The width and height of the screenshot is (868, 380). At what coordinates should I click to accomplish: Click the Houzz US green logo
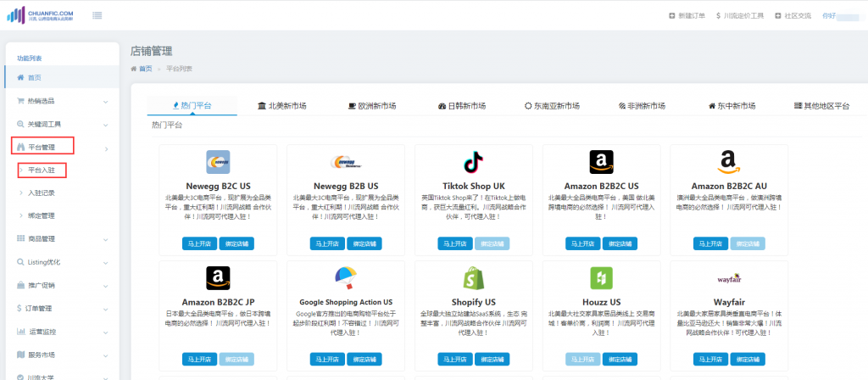pyautogui.click(x=601, y=278)
